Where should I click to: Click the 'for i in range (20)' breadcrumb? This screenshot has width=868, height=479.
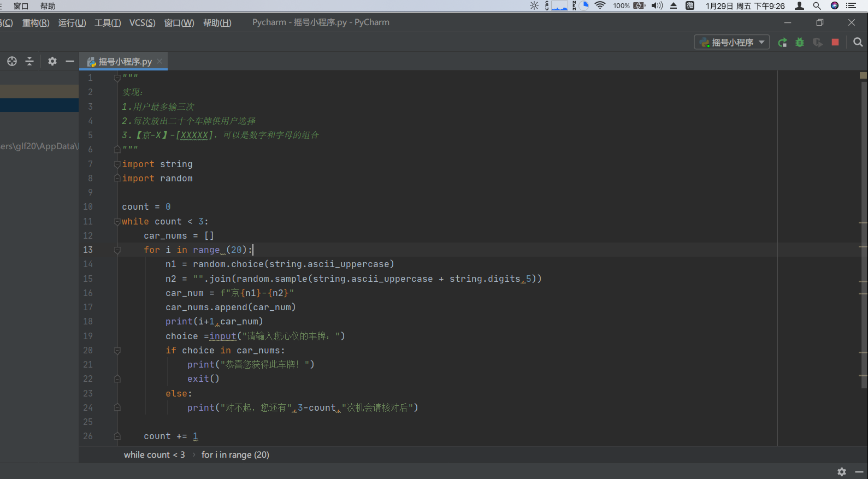pos(235,454)
